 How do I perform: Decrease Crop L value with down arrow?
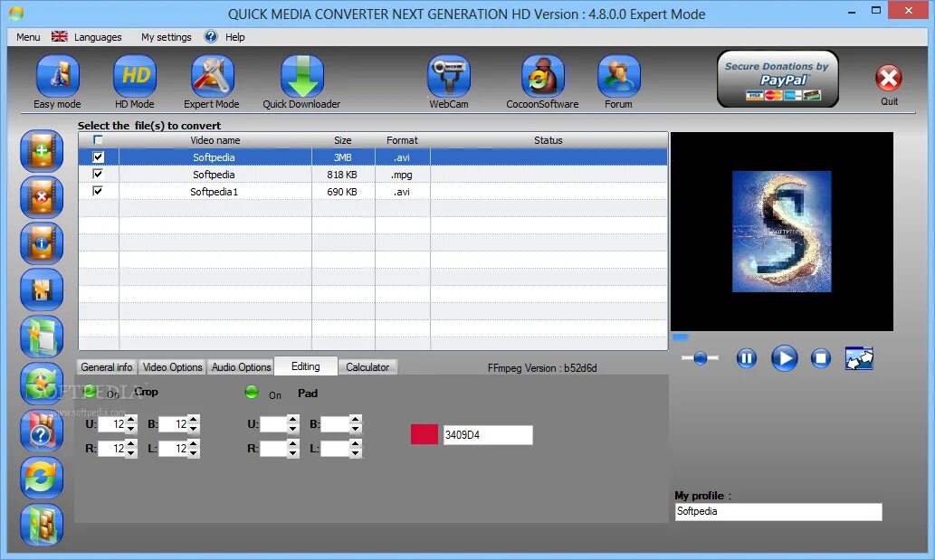coord(193,452)
